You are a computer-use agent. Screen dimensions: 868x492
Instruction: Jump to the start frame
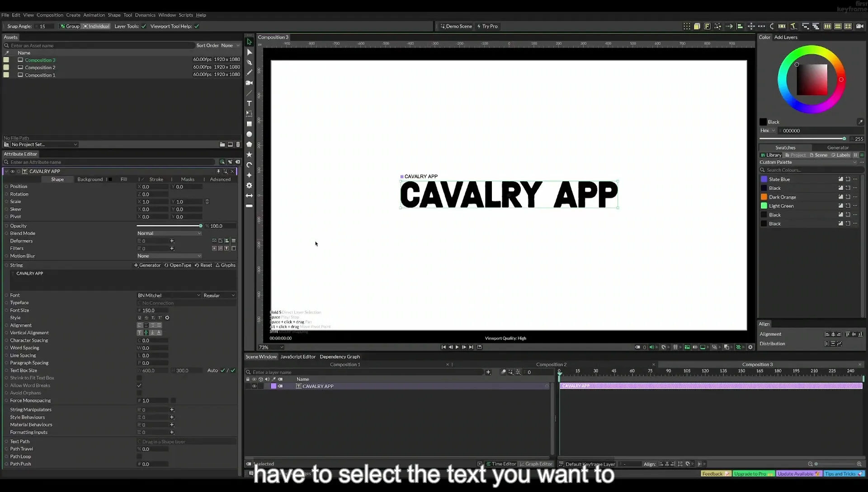[443, 347]
